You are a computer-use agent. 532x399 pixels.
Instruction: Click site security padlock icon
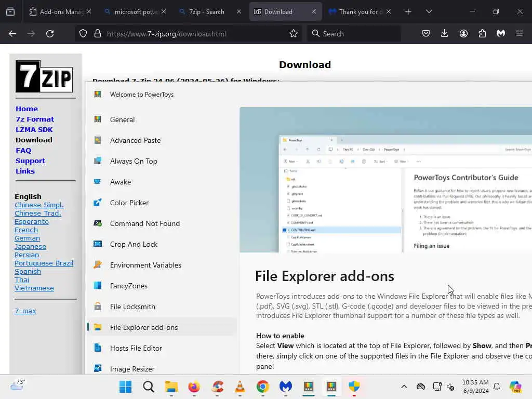coord(98,34)
